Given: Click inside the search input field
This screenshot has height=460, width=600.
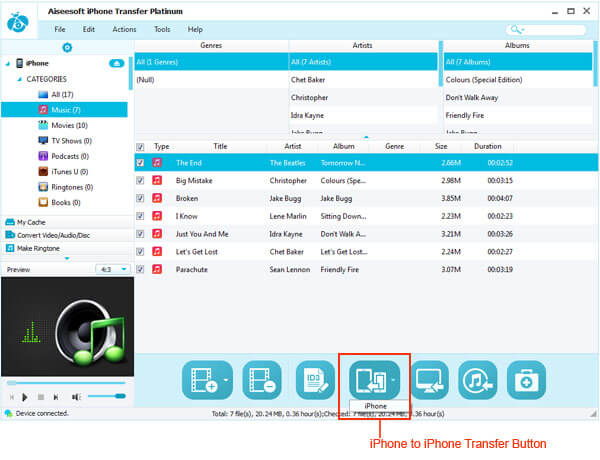Looking at the screenshot, I should point(554,29).
